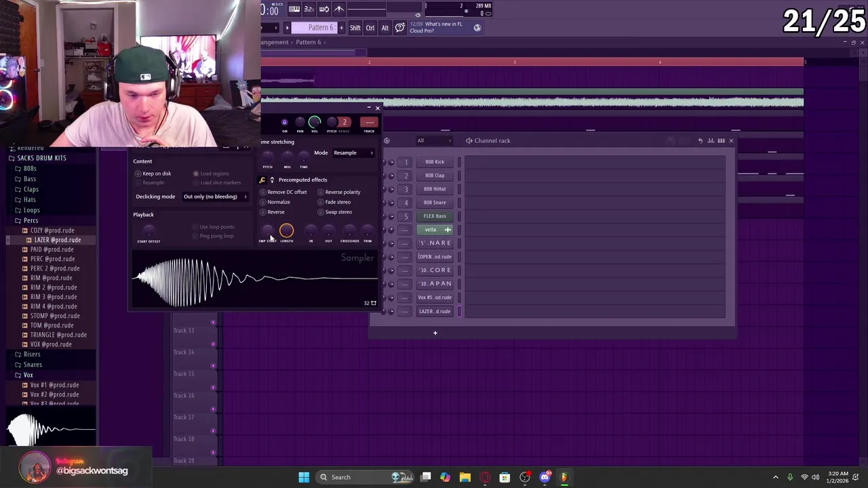Click the add channel plus button below rack
This screenshot has width=868, height=488.
click(435, 333)
